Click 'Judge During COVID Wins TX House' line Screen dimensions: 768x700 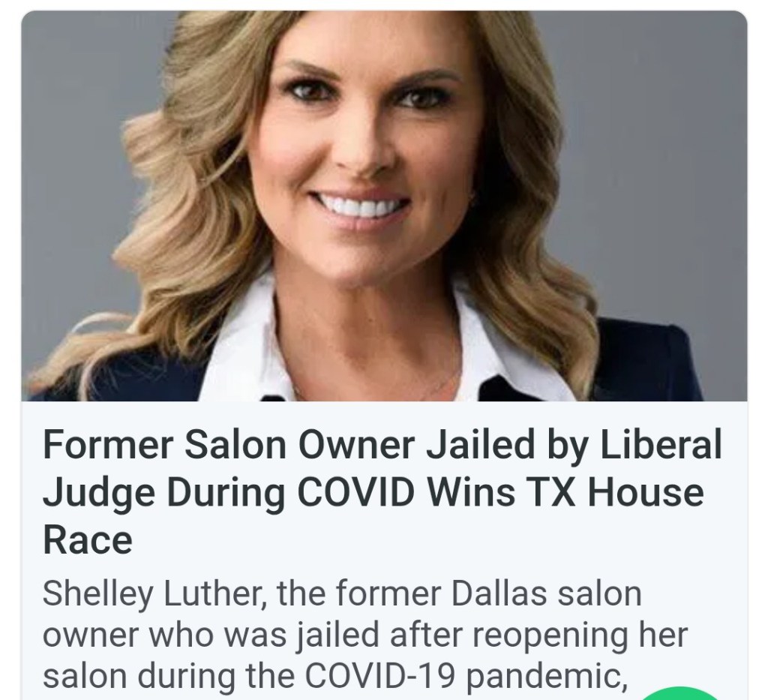point(373,492)
